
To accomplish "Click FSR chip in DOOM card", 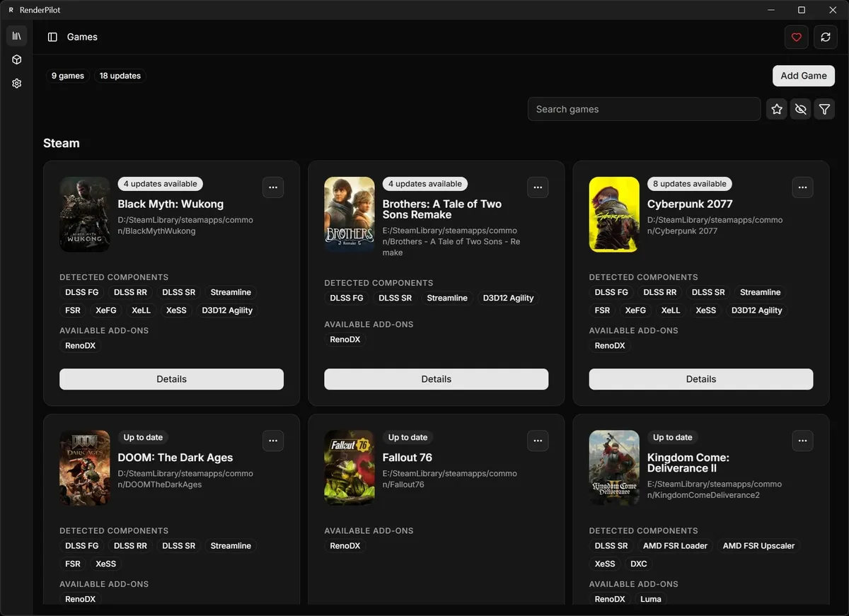I will [73, 564].
